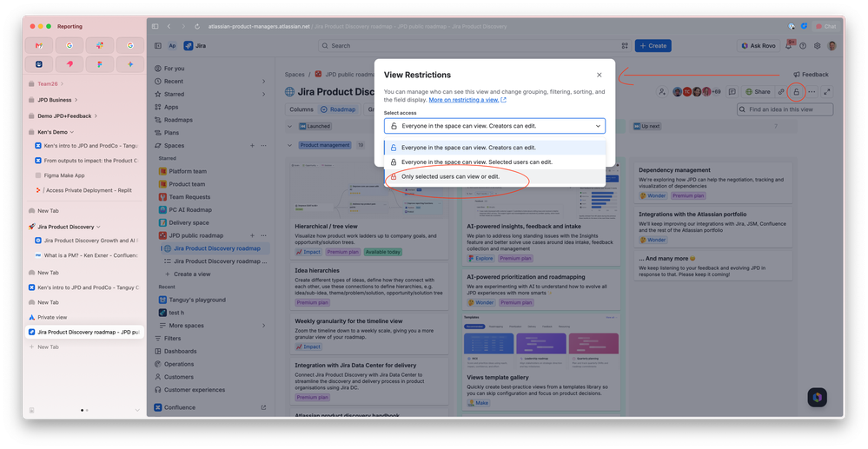Reload the page with the refresh icon

click(x=197, y=27)
